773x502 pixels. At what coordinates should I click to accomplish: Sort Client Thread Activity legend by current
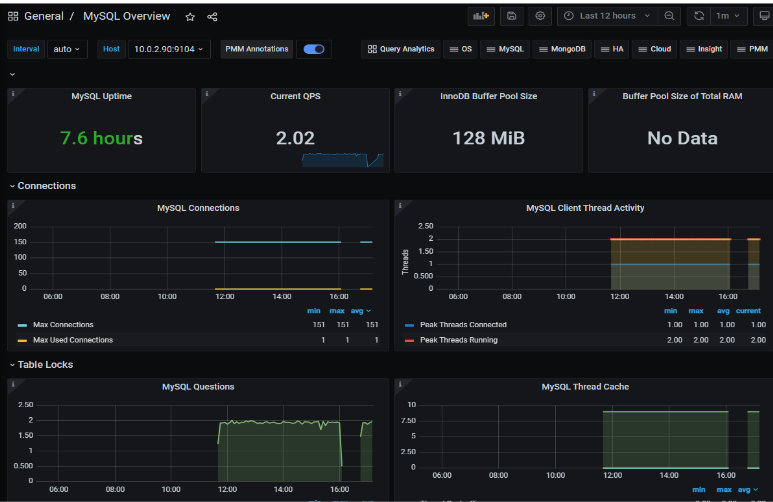click(748, 311)
